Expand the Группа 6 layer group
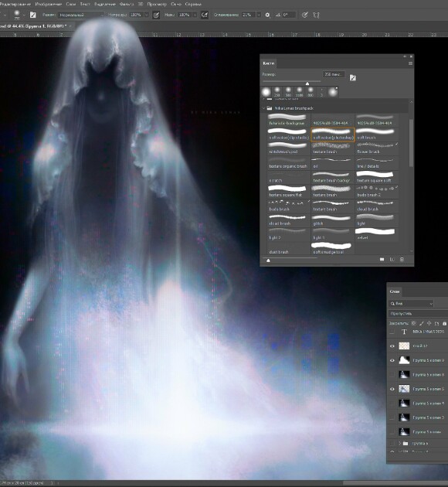This screenshot has width=448, height=487. tap(399, 443)
